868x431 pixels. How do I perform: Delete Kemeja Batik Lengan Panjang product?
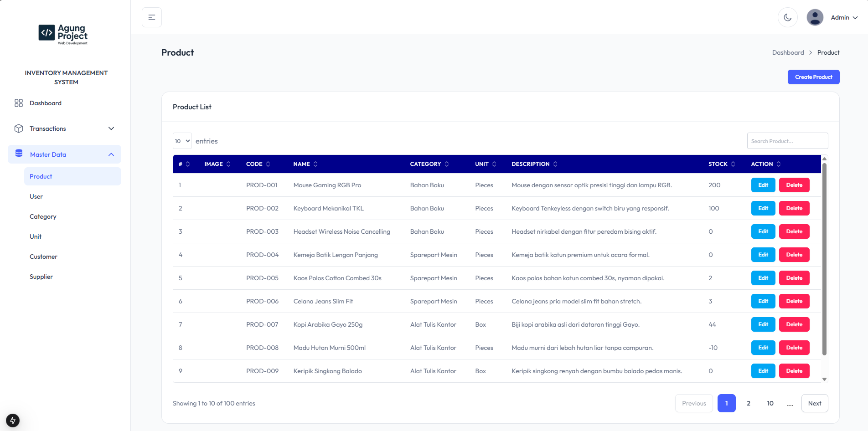point(794,255)
